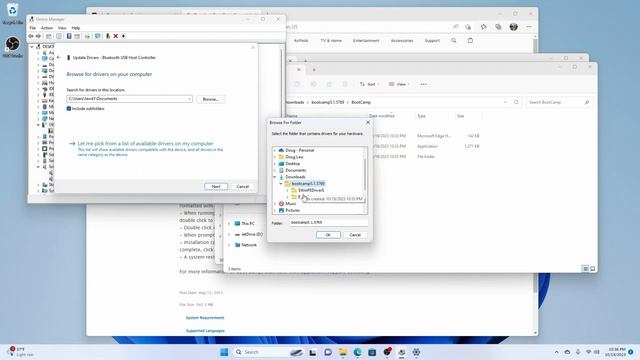Open the Microsoft Store taskbar icon
Viewport: 640px width, 360px height.
click(372, 352)
